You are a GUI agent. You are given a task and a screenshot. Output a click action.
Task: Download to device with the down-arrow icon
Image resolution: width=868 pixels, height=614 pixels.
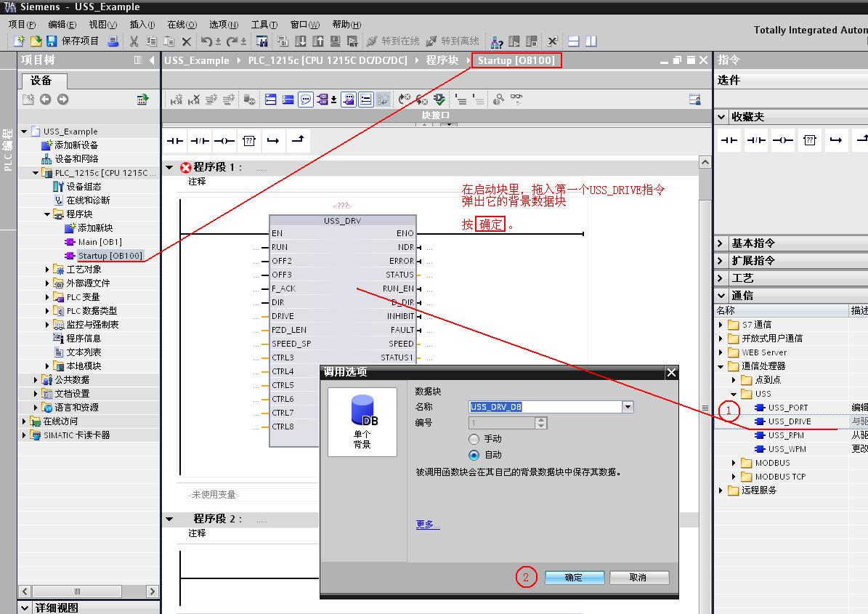click(x=301, y=41)
